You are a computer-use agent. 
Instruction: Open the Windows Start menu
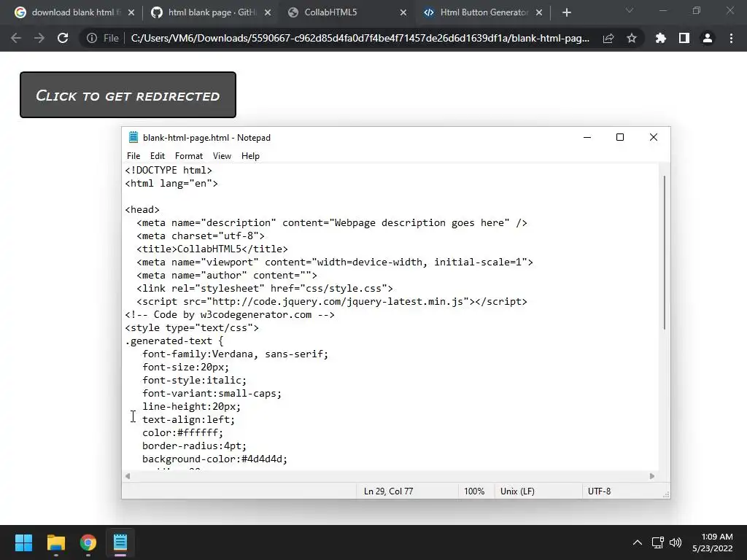pyautogui.click(x=23, y=542)
